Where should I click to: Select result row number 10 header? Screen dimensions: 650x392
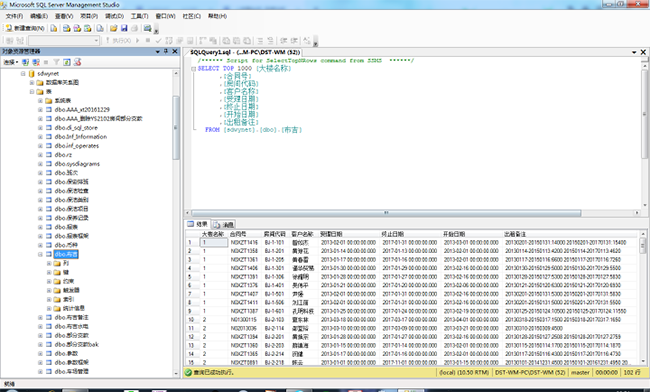pyautogui.click(x=192, y=320)
